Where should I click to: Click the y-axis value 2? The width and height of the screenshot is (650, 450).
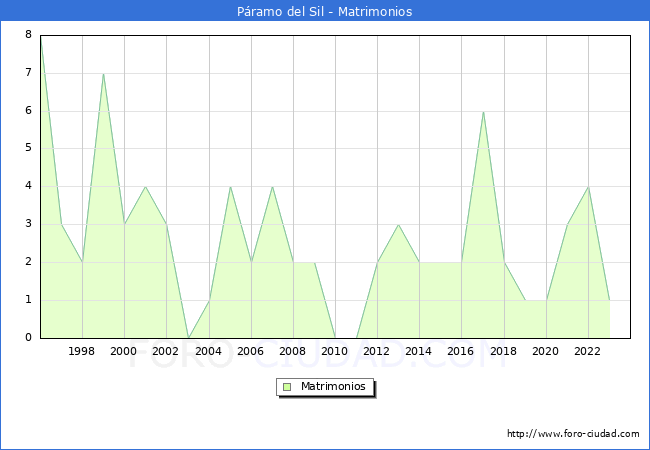(28, 261)
